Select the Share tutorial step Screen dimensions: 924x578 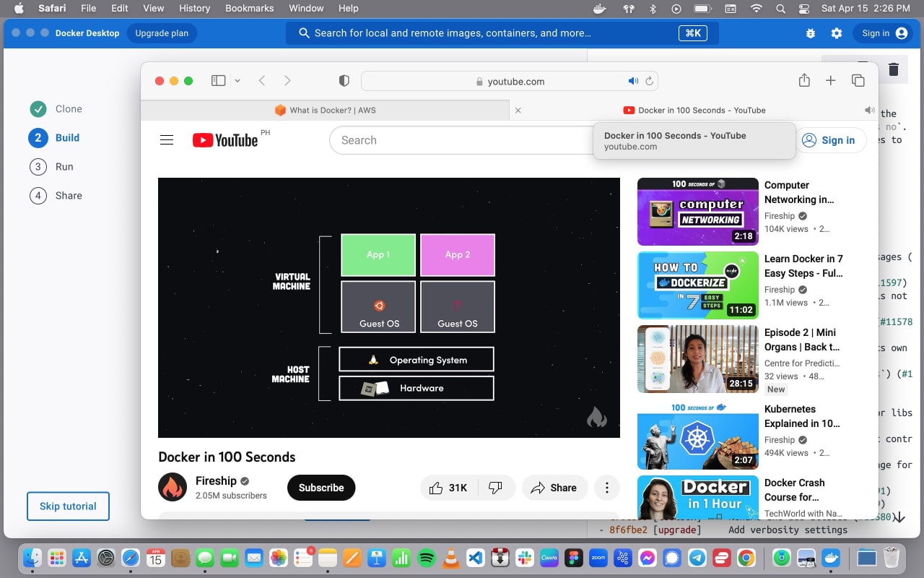pos(56,196)
